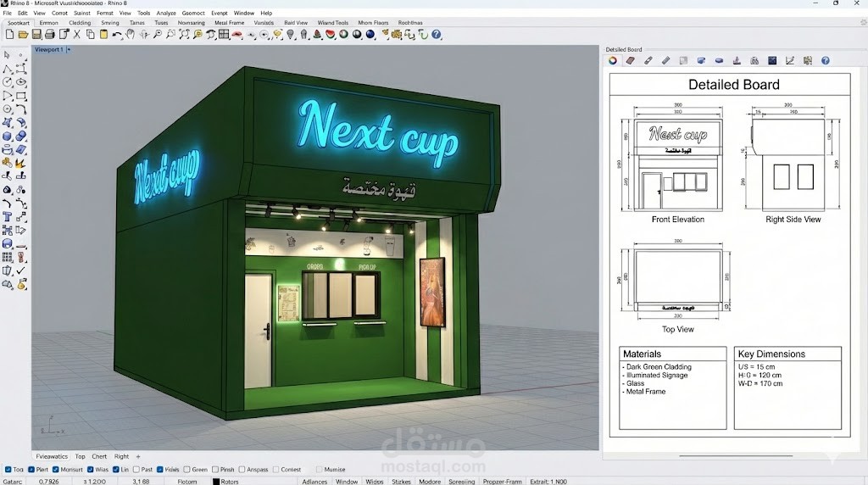Click the color wheel icon in Detailed Board panel
Screen dimensions: 868x485
coord(613,61)
